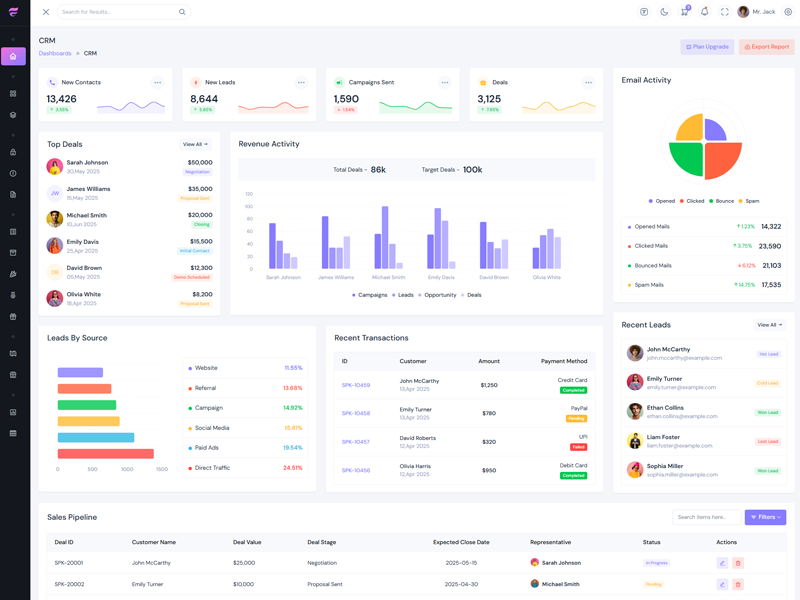Click the home icon in sidebar
This screenshot has width=800, height=600.
pyautogui.click(x=13, y=56)
